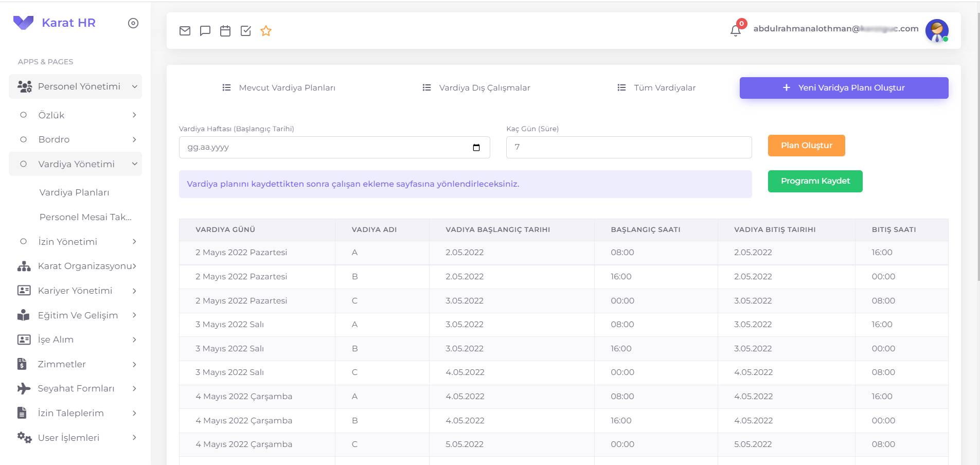This screenshot has height=465, width=980.
Task: Click the Kaç Gün duration input field
Action: click(x=628, y=147)
